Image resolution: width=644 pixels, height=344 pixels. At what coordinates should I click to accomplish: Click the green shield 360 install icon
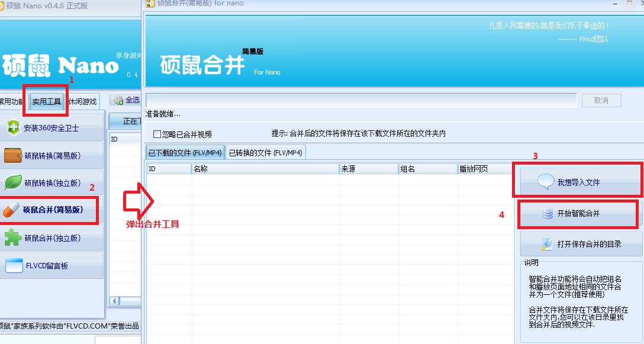point(13,128)
